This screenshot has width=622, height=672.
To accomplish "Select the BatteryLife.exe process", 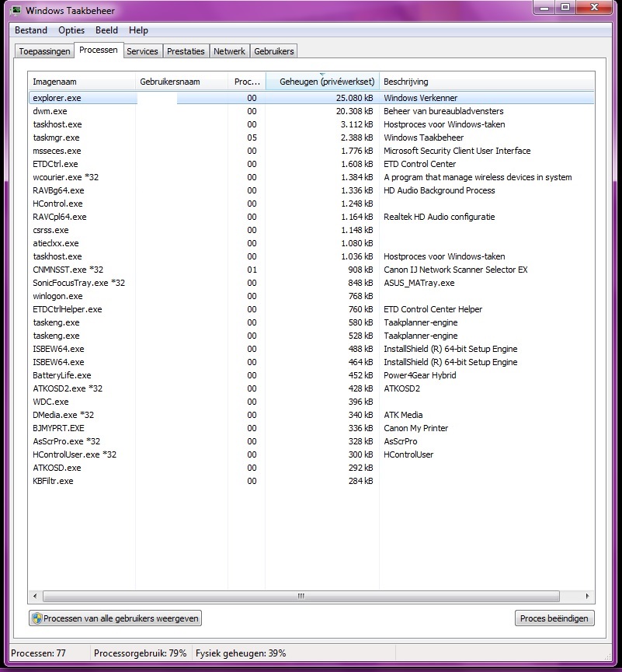I will coord(311,375).
